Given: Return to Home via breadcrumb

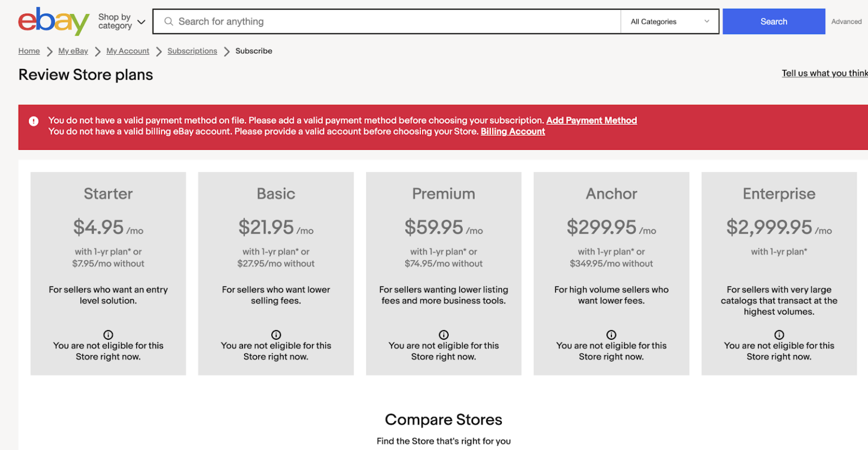Looking at the screenshot, I should coord(29,51).
